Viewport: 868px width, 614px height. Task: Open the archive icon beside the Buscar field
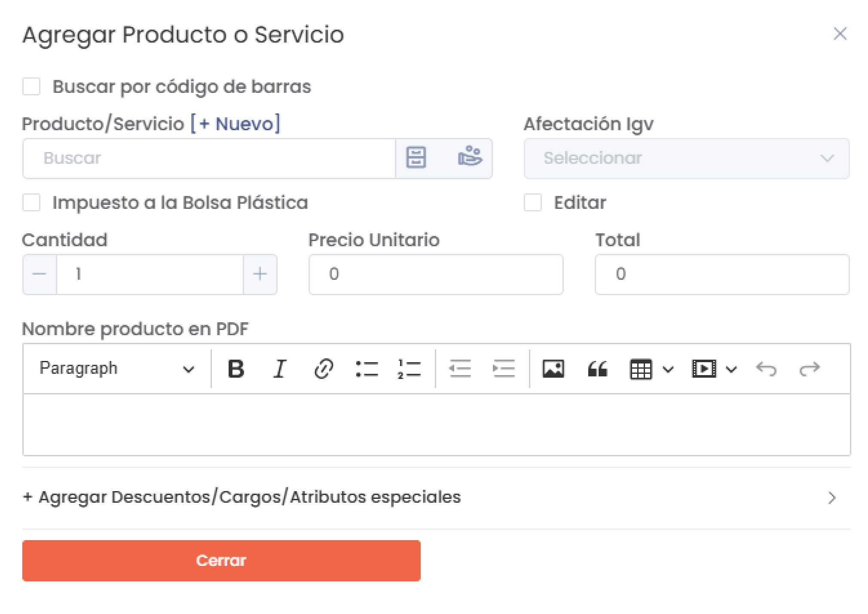pyautogui.click(x=416, y=158)
